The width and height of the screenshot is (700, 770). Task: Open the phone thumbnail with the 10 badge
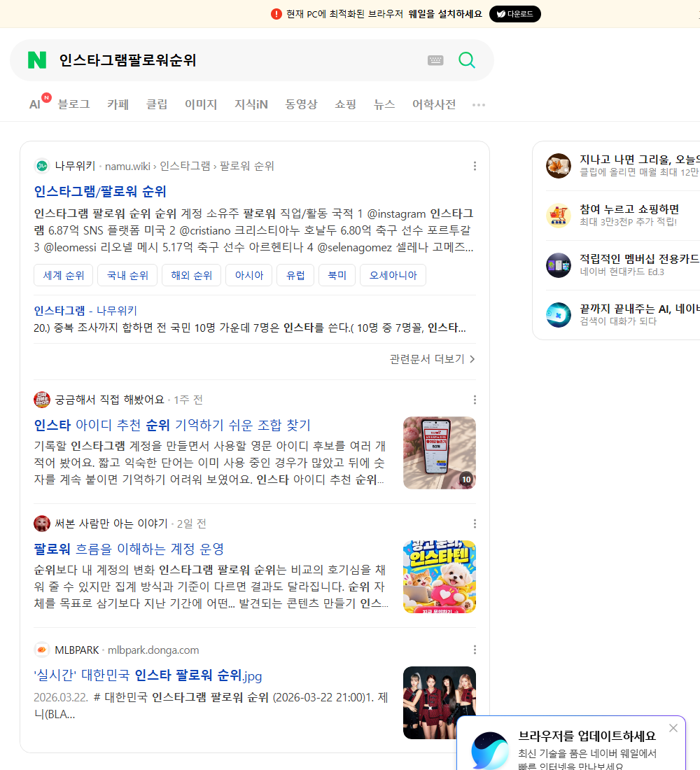[439, 453]
